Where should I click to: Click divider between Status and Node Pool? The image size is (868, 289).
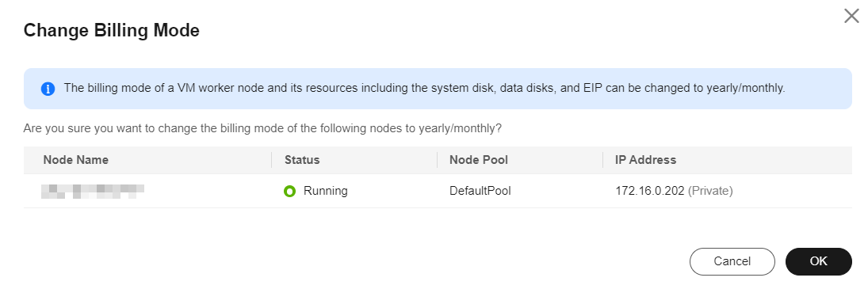[437, 160]
